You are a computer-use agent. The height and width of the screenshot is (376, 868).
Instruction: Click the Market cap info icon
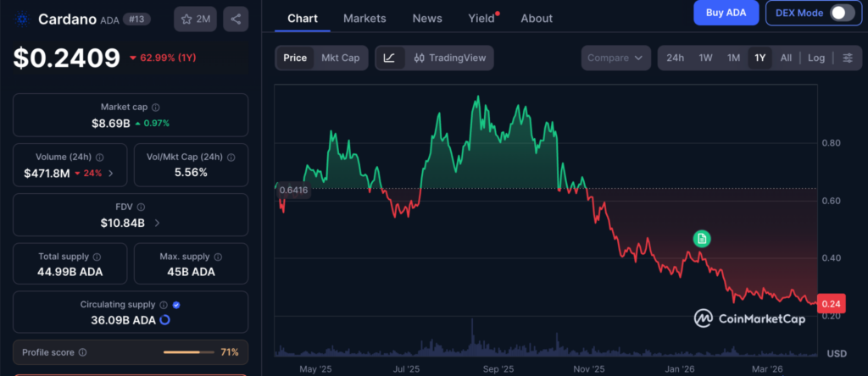point(155,108)
